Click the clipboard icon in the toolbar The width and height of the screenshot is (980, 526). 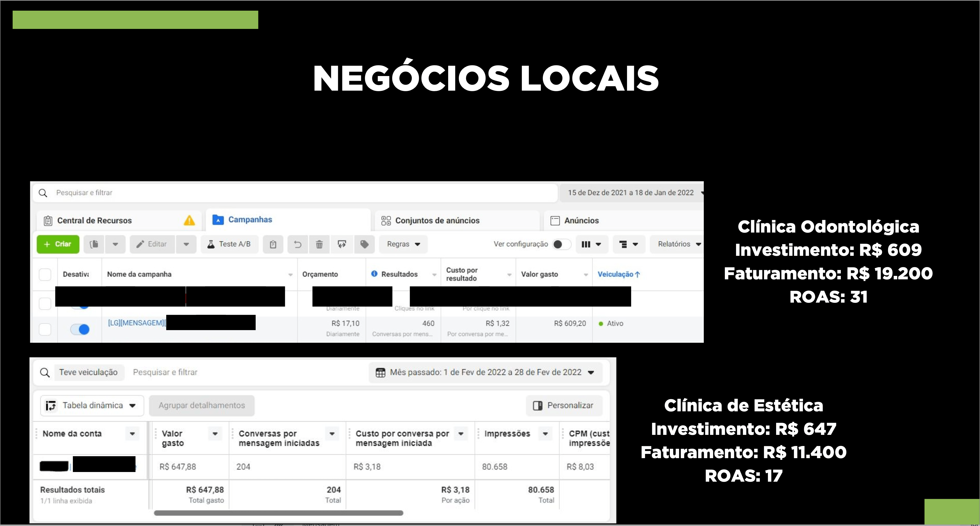pos(273,244)
